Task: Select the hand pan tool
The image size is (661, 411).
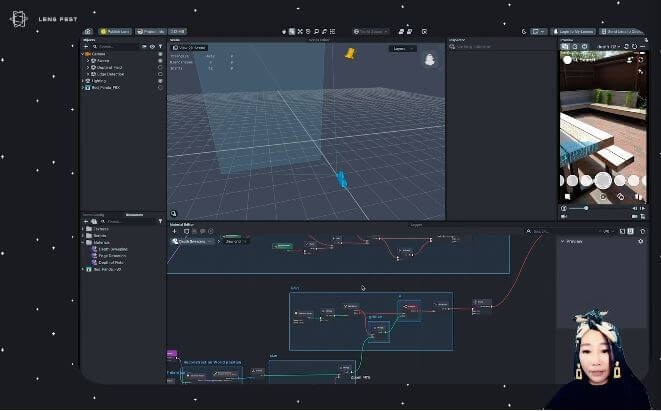Action: tap(284, 32)
